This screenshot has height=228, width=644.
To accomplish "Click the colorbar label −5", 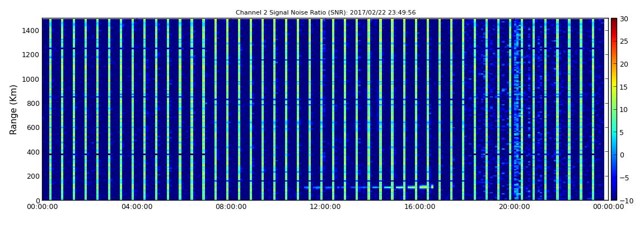I will click(624, 178).
